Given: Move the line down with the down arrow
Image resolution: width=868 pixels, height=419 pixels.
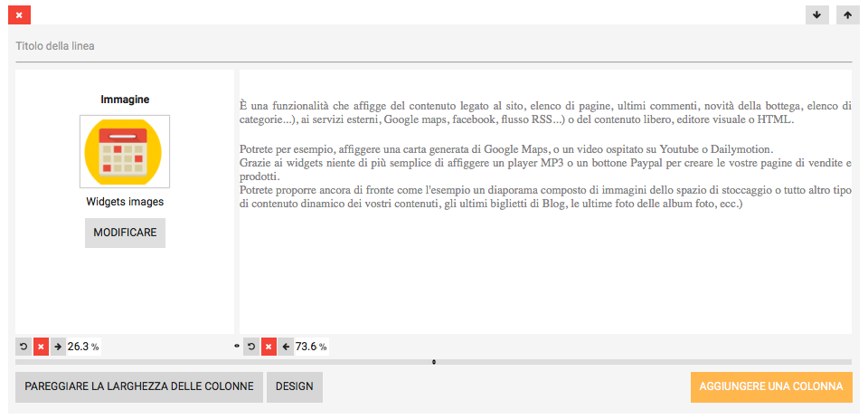Looking at the screenshot, I should pyautogui.click(x=816, y=14).
